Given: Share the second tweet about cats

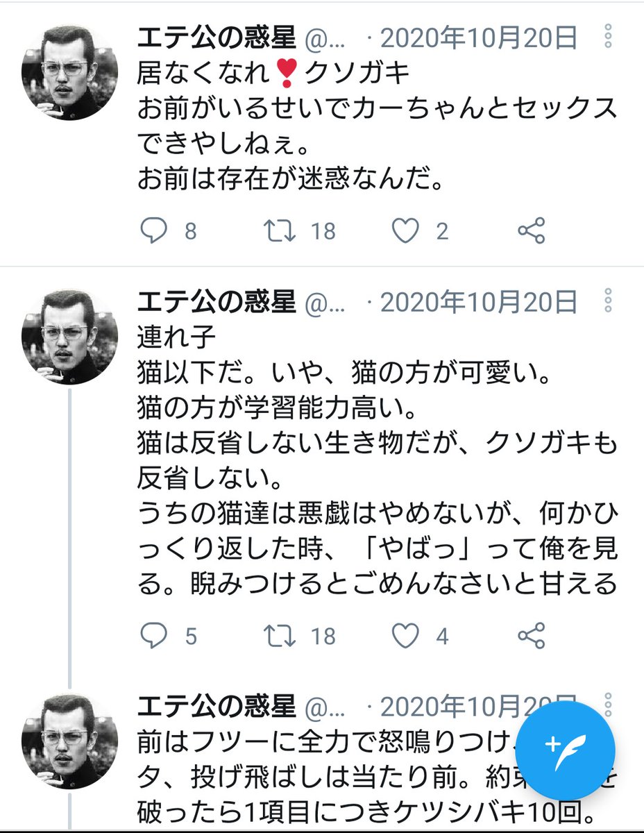Looking at the screenshot, I should (532, 635).
